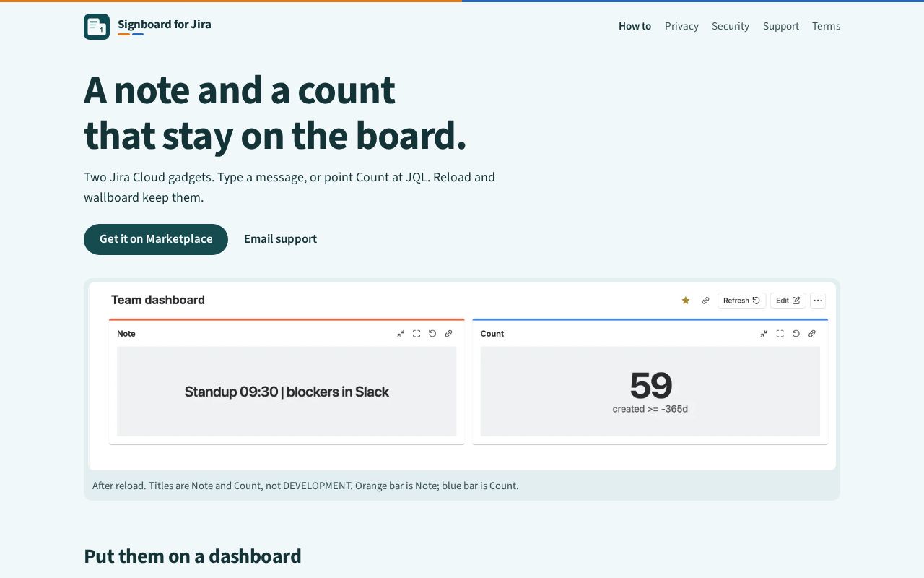Click the Team dashboard title
This screenshot has height=578, width=924.
158,300
